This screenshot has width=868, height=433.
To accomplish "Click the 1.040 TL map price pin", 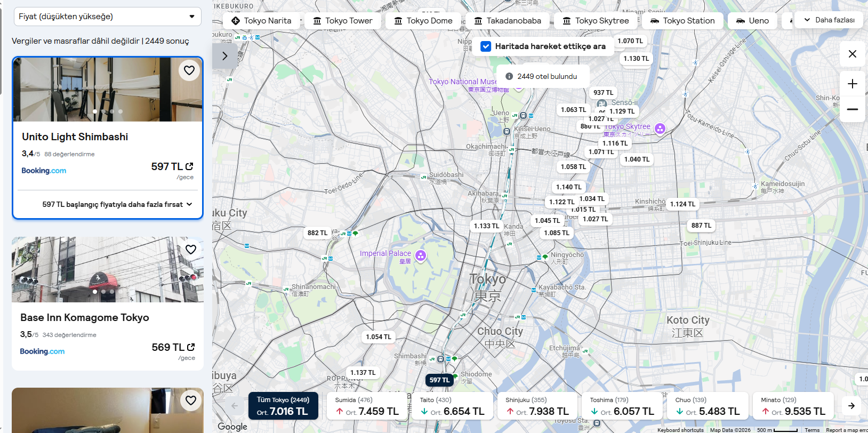I will (x=637, y=159).
